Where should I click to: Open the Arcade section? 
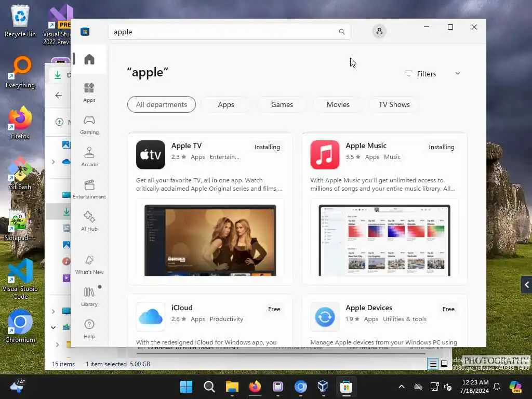(89, 157)
